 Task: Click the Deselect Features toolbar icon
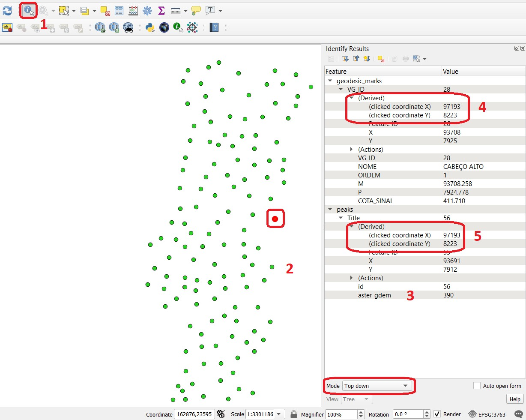105,10
